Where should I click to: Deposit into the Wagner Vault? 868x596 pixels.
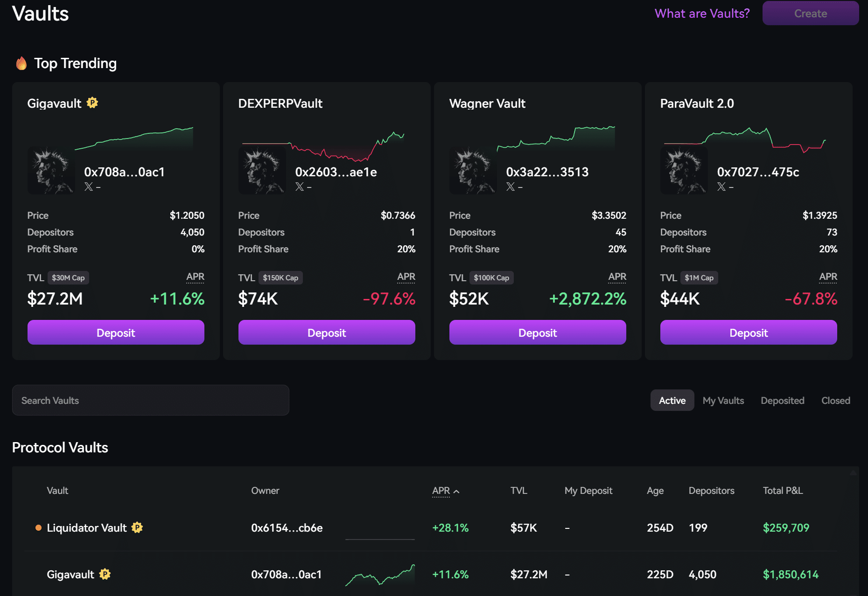(x=538, y=333)
